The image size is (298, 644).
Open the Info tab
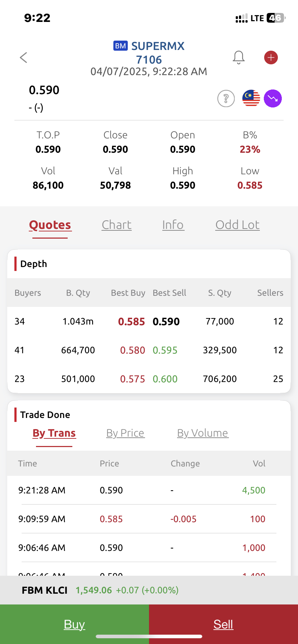[173, 225]
